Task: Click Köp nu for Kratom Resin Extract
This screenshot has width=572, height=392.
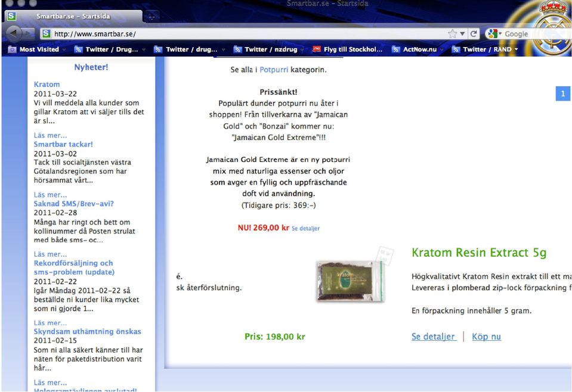Action: point(486,337)
